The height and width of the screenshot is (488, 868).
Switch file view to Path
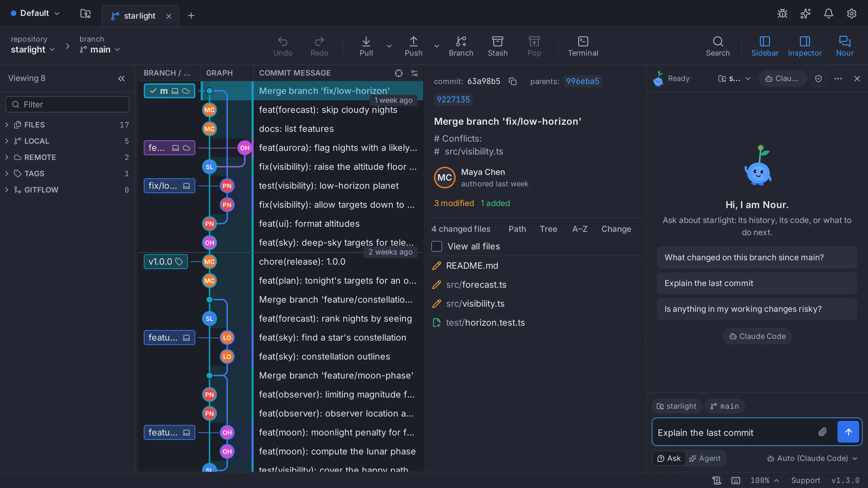pos(517,229)
